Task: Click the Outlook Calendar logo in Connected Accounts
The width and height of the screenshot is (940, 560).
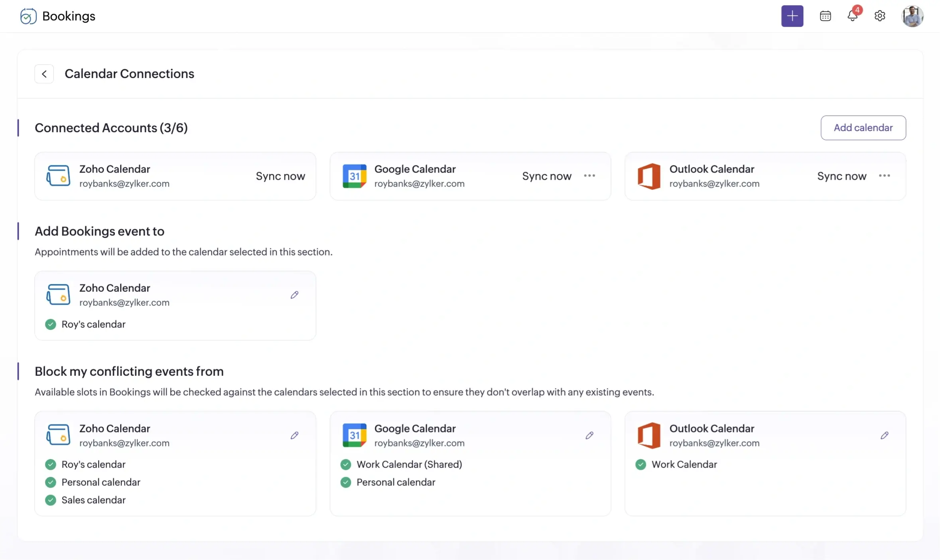Action: pyautogui.click(x=648, y=176)
